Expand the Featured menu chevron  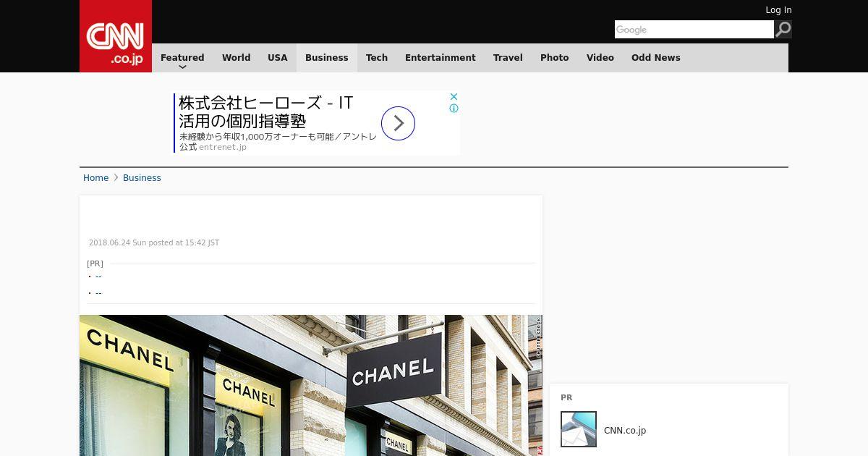click(182, 67)
